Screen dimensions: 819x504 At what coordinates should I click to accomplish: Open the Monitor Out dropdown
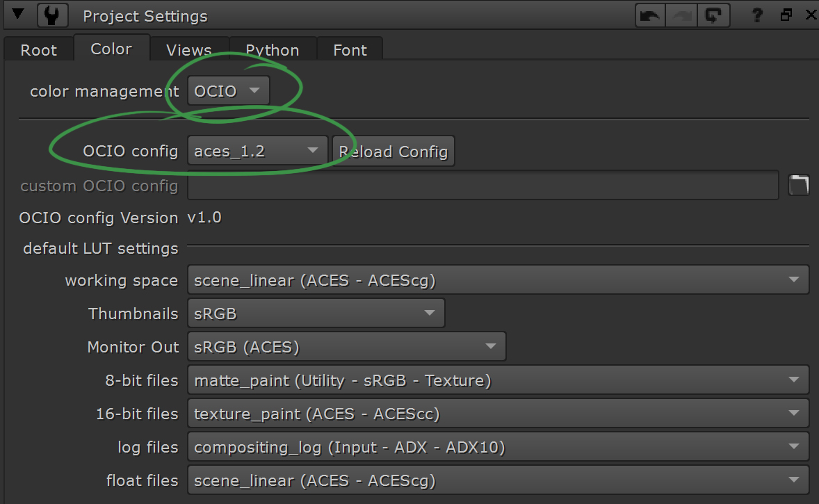[347, 347]
